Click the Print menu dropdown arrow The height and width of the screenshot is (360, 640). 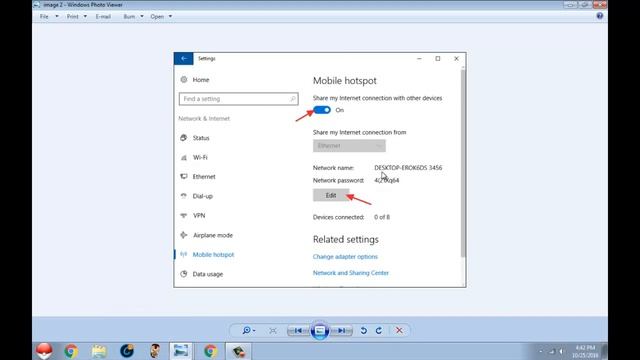[x=85, y=17]
